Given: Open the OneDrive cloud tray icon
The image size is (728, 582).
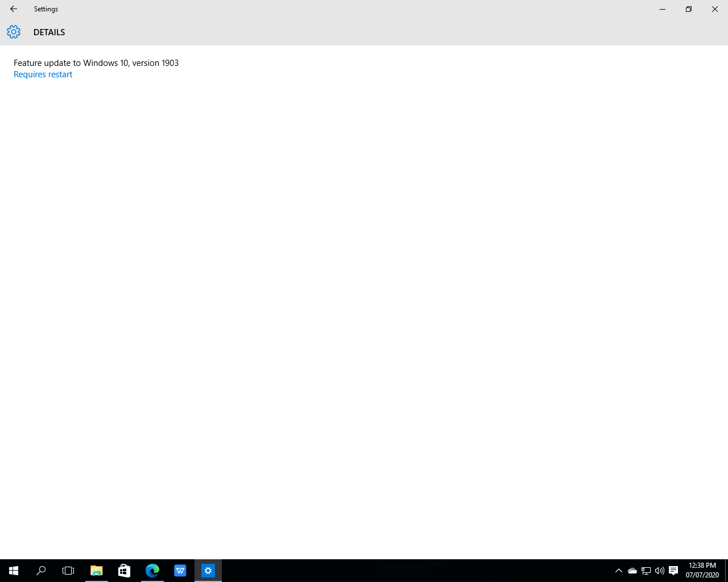Looking at the screenshot, I should point(632,571).
